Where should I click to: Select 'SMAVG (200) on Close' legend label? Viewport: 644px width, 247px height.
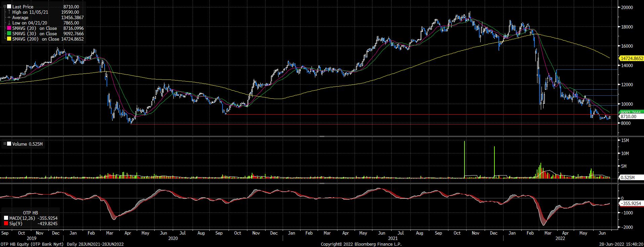(36, 39)
